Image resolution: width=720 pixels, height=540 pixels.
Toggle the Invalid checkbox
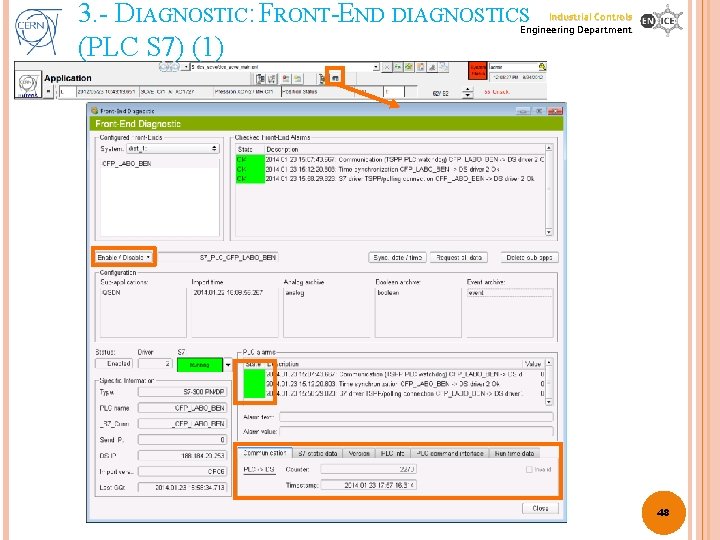click(529, 469)
